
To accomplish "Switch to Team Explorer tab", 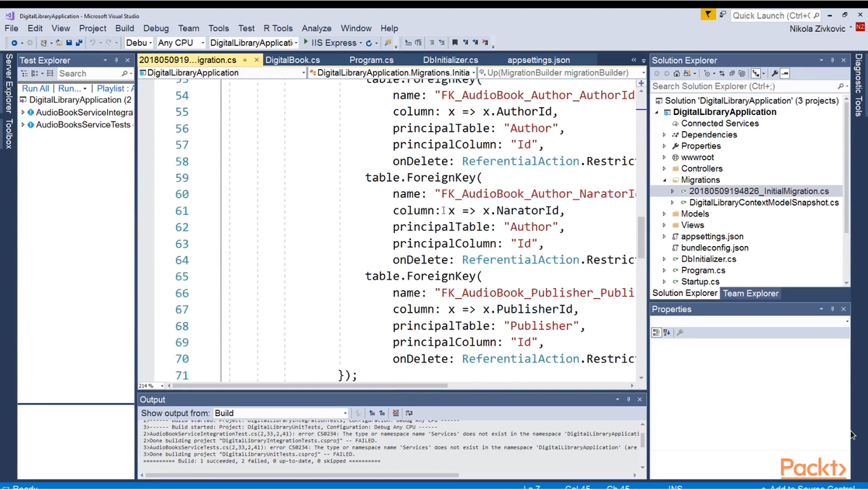I will click(751, 293).
